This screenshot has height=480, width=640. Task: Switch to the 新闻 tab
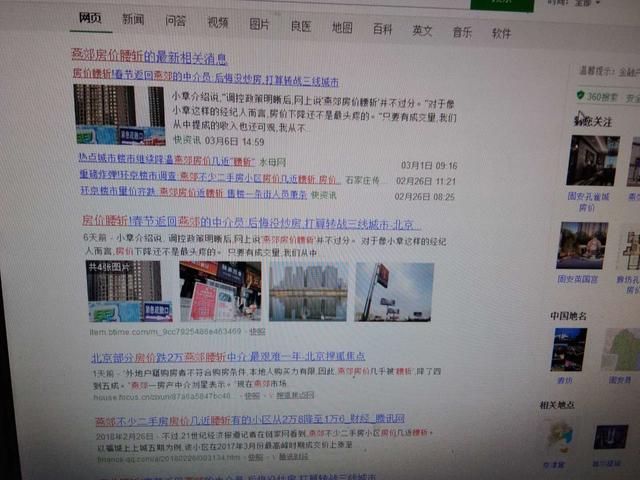point(133,19)
